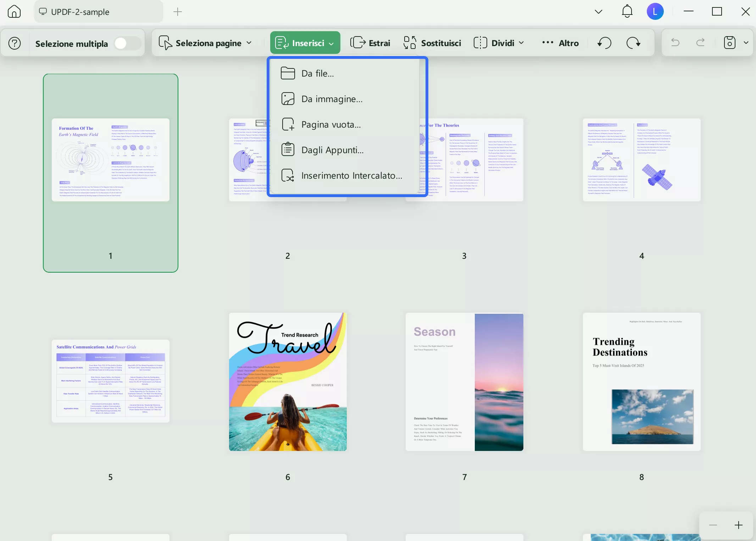Screen dimensions: 756x541
Task: Click the redo arrow icon
Action: coord(700,43)
